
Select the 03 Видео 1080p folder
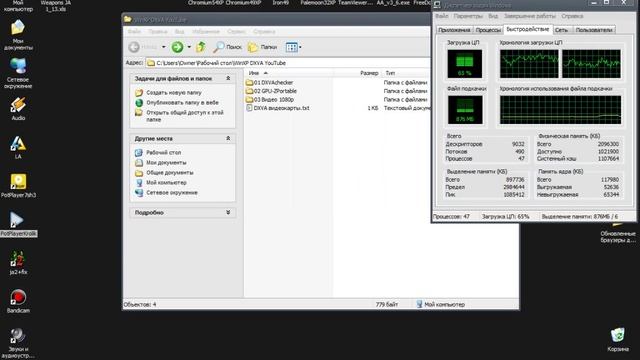[270, 100]
